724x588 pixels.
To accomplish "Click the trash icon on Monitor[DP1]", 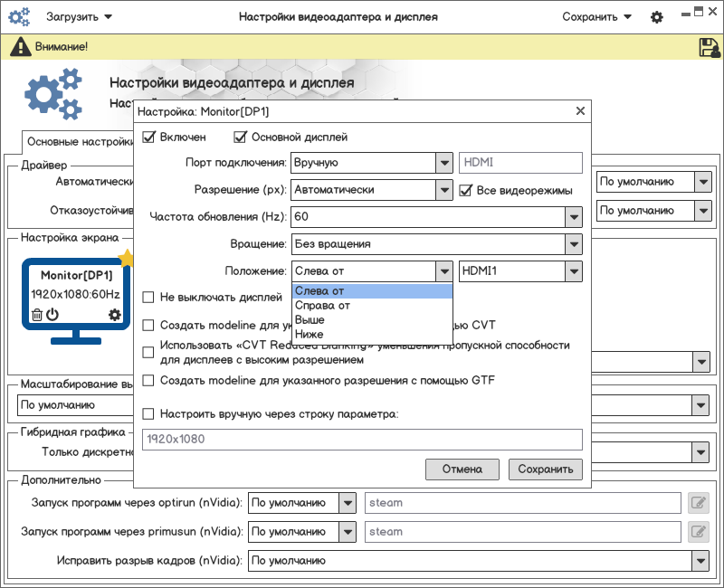I will [37, 315].
